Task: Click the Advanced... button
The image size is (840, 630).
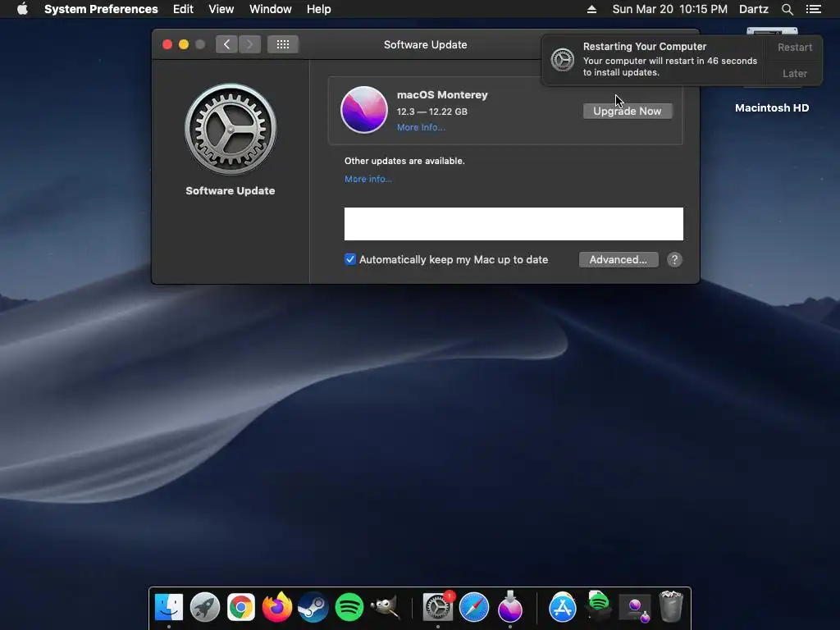Action: 619,260
